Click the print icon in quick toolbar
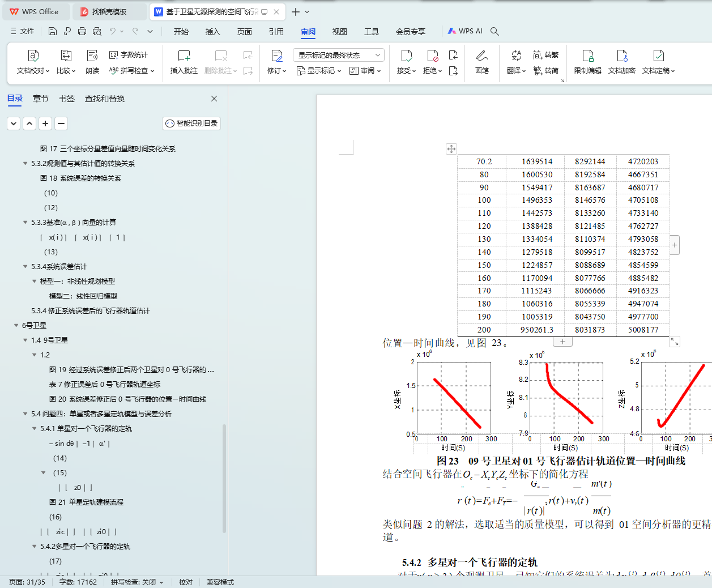The image size is (712, 588). click(82, 31)
